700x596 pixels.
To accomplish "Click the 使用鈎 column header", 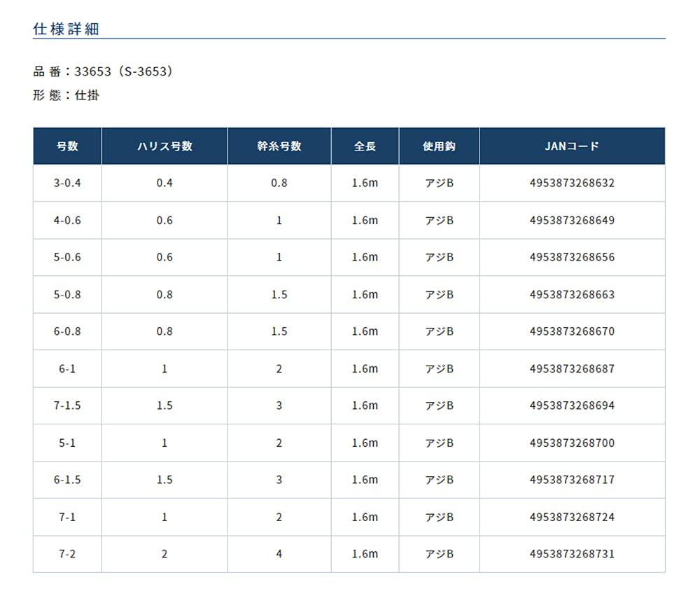I will click(440, 146).
